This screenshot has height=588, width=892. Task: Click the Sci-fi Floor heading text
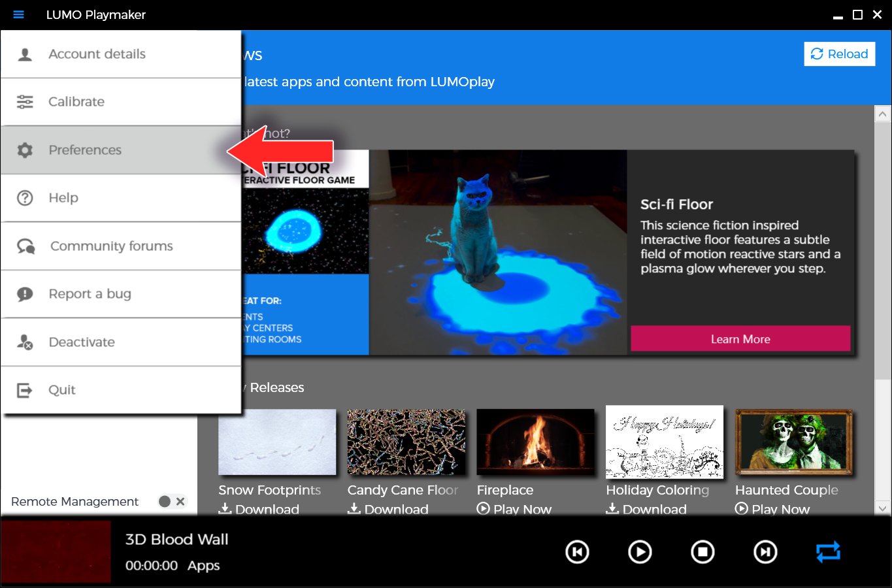point(676,204)
